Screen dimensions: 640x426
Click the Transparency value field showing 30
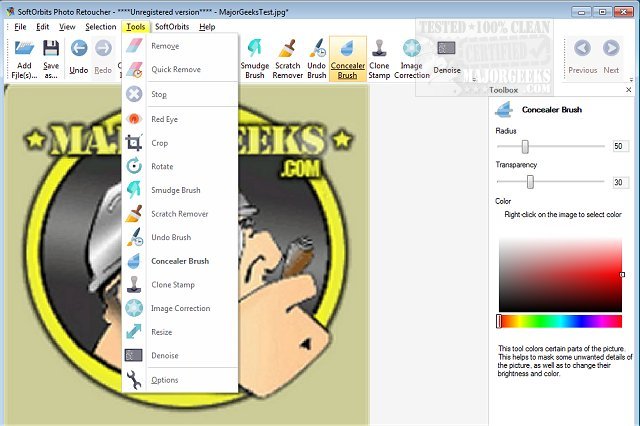(x=620, y=182)
